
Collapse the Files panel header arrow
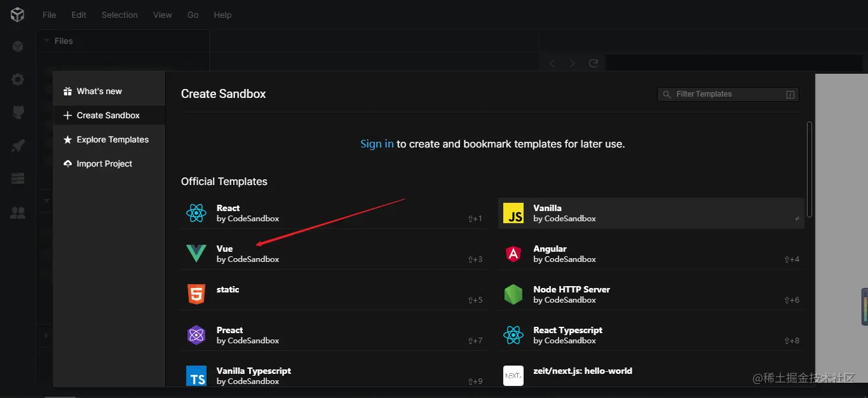click(x=46, y=41)
